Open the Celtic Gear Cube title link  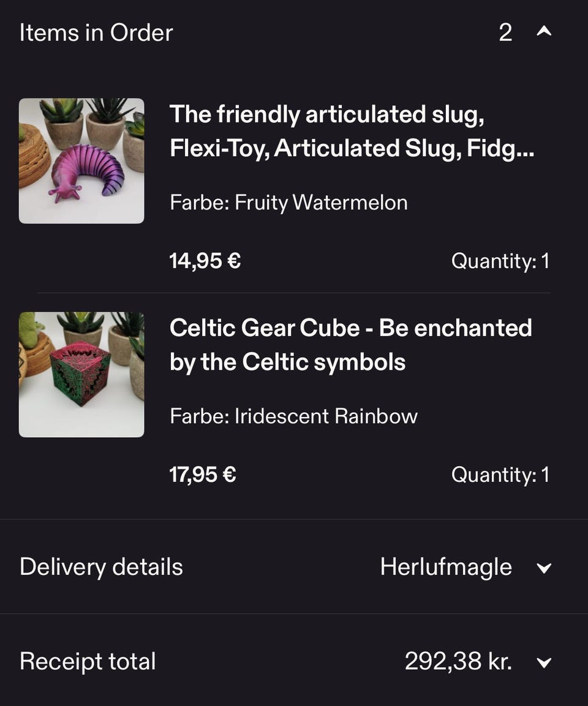[x=350, y=345]
